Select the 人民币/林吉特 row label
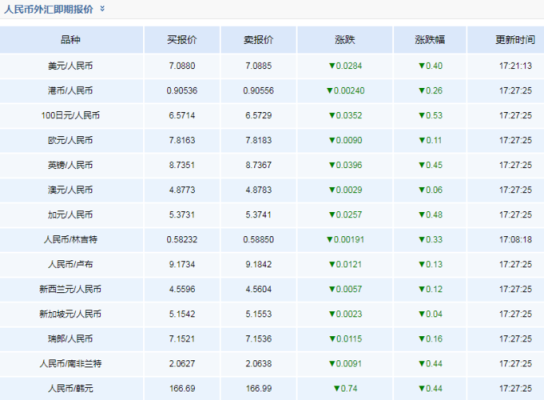The width and height of the screenshot is (544, 400). [x=70, y=239]
